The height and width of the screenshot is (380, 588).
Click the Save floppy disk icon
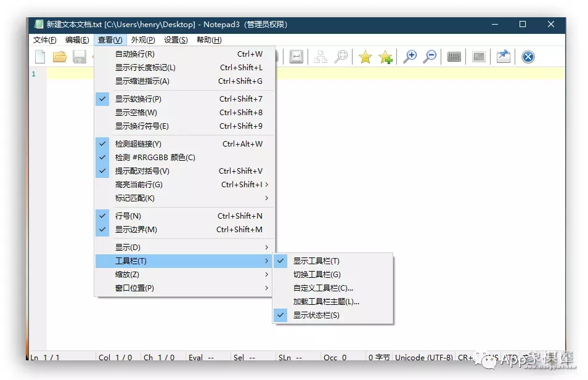point(80,57)
